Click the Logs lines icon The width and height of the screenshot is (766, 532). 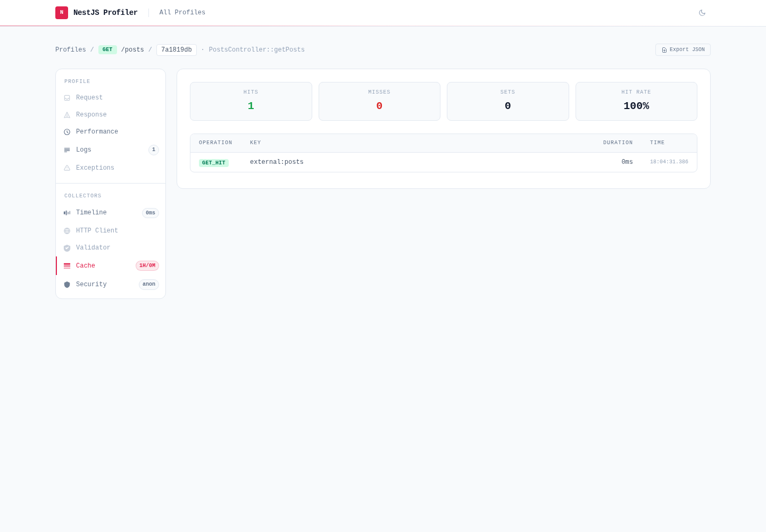67,150
